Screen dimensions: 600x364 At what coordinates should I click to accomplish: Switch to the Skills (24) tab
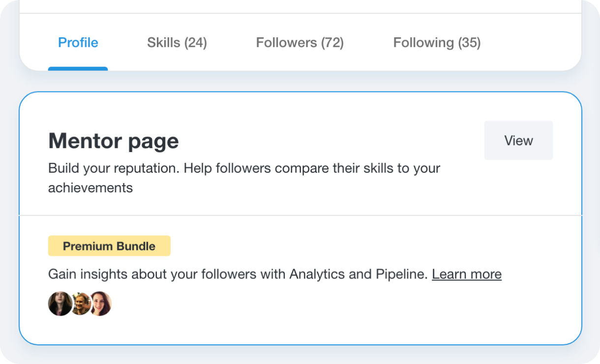(177, 43)
